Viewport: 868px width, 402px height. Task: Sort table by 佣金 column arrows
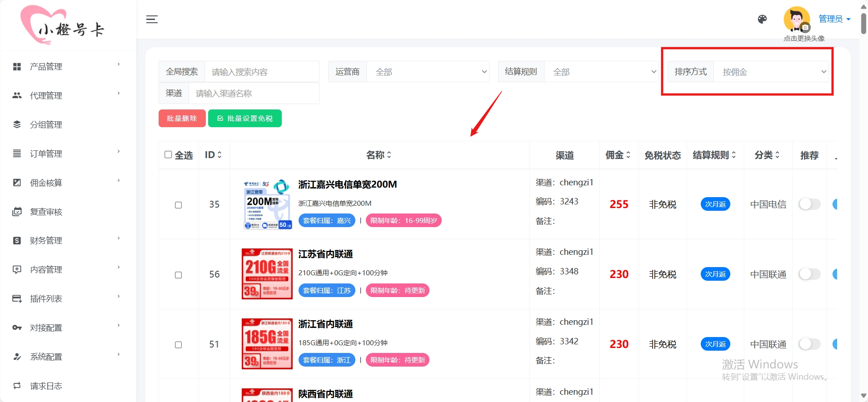click(628, 155)
